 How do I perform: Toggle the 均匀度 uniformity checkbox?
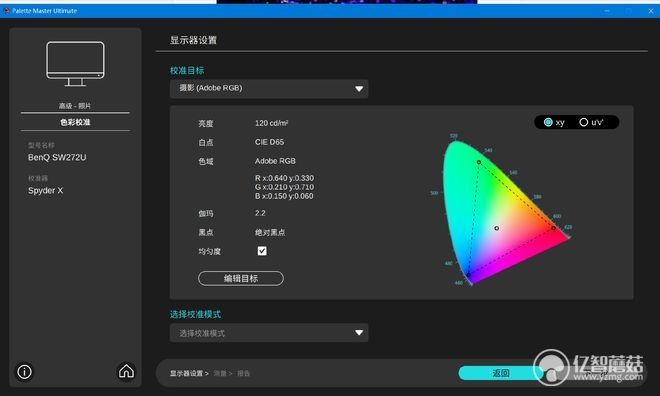point(262,251)
